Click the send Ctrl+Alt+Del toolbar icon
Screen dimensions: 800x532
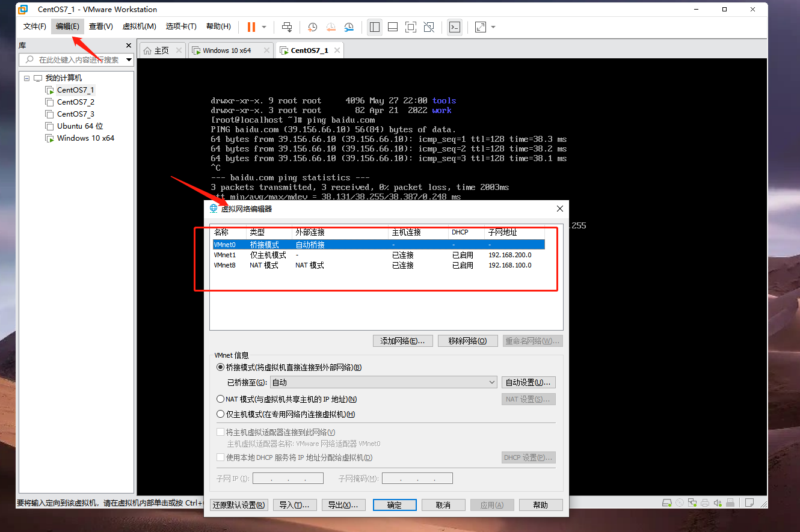coord(287,27)
